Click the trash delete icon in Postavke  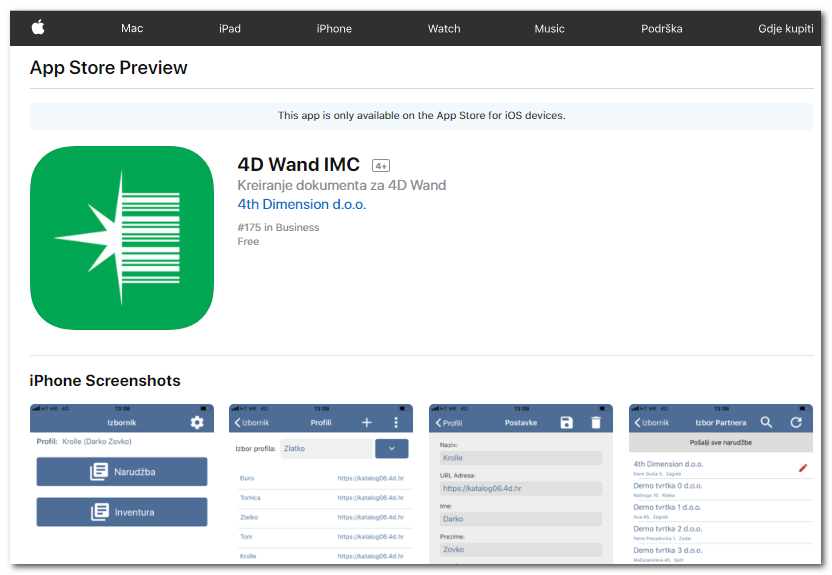(596, 422)
